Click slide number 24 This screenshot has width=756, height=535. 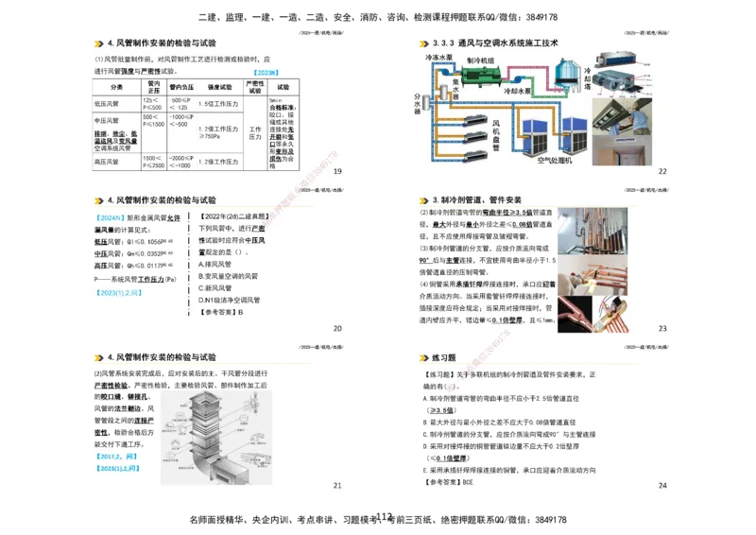662,486
